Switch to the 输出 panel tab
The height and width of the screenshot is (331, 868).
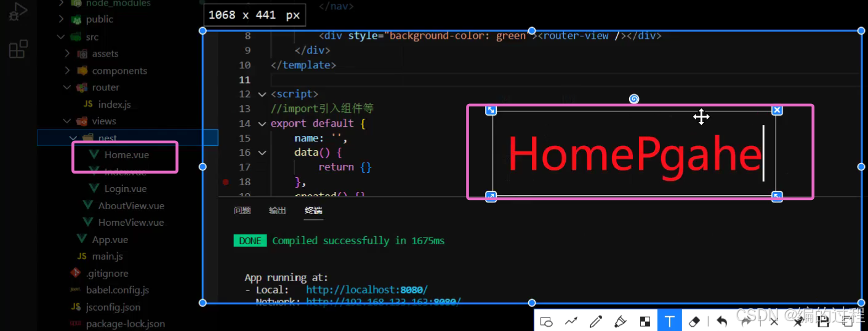(x=278, y=210)
